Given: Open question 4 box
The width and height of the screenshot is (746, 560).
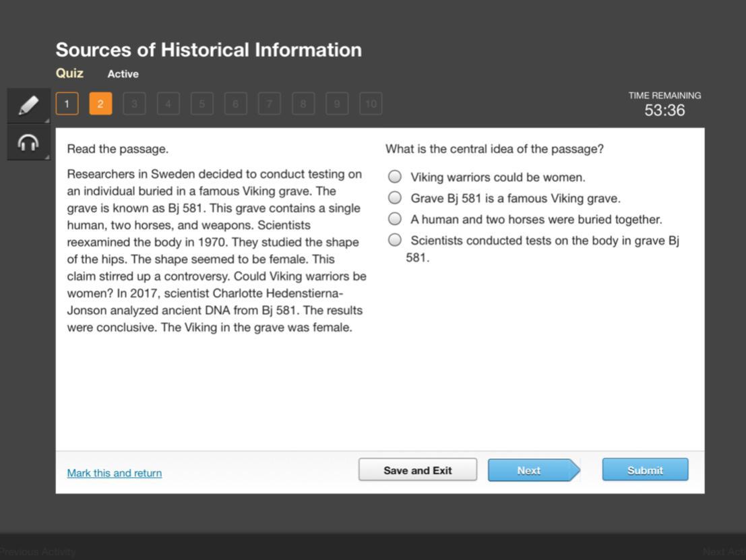Looking at the screenshot, I should point(168,104).
